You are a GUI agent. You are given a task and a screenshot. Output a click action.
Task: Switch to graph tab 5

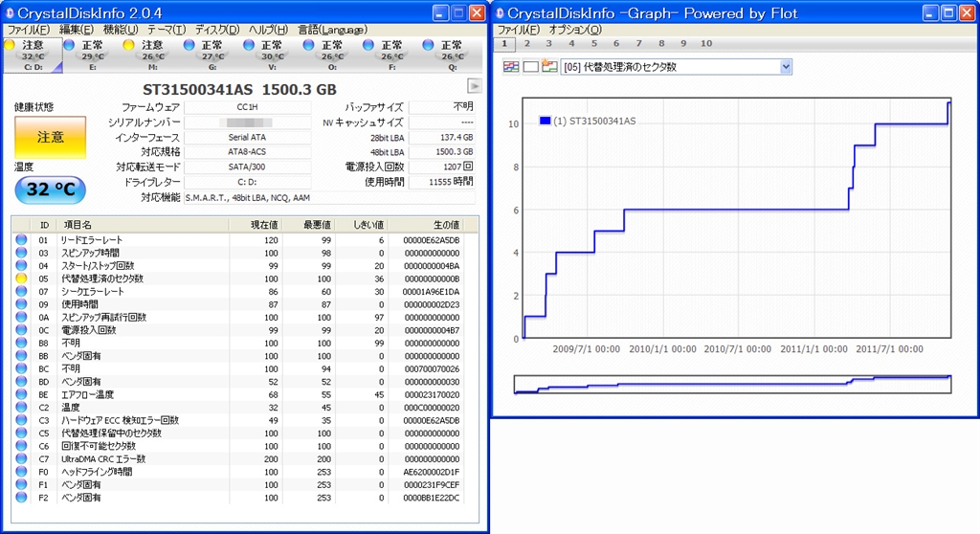[593, 44]
